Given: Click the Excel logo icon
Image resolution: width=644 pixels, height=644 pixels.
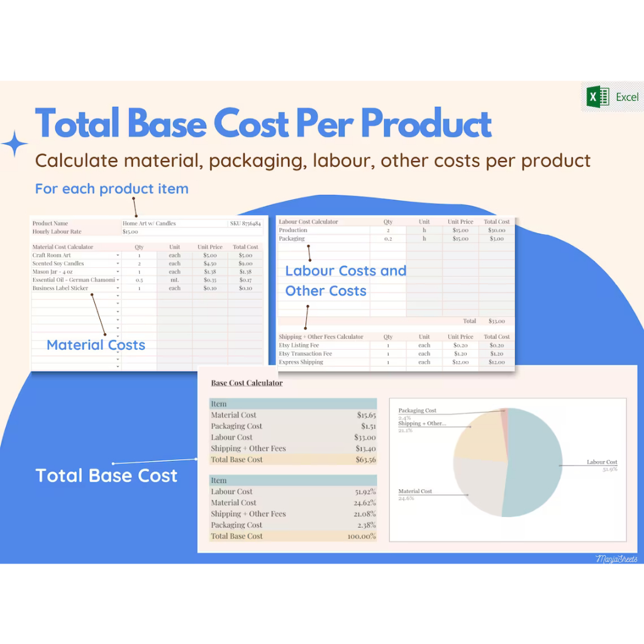Looking at the screenshot, I should click(x=598, y=97).
